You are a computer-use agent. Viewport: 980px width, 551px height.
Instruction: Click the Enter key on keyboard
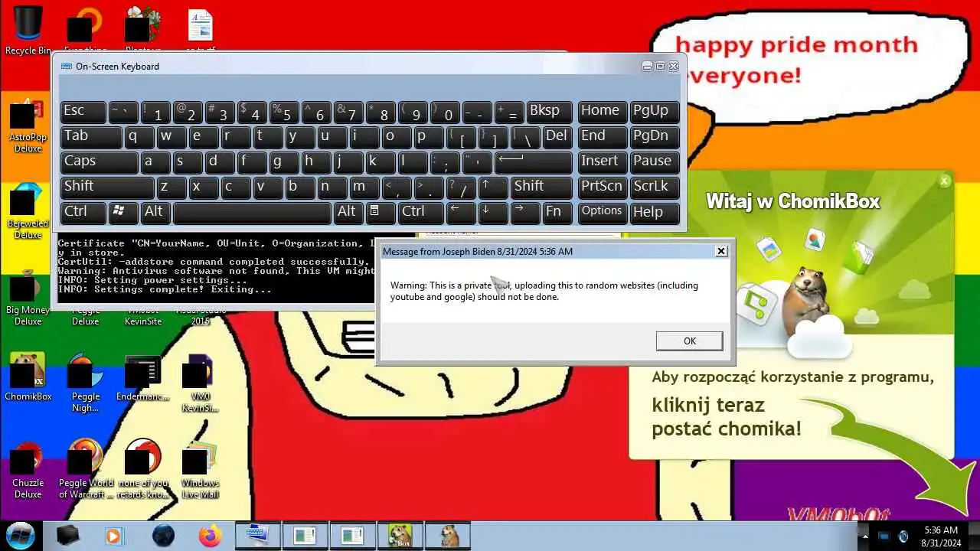tap(534, 161)
